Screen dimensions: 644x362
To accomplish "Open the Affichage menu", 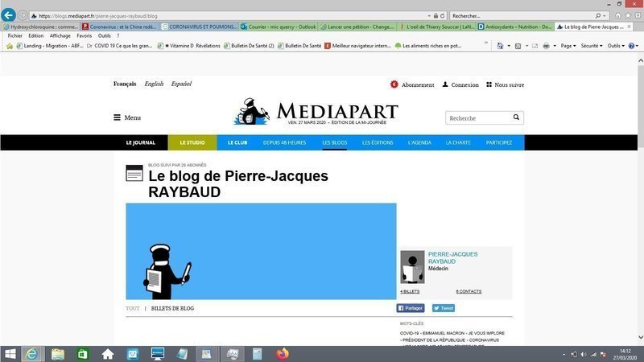I will tap(60, 35).
